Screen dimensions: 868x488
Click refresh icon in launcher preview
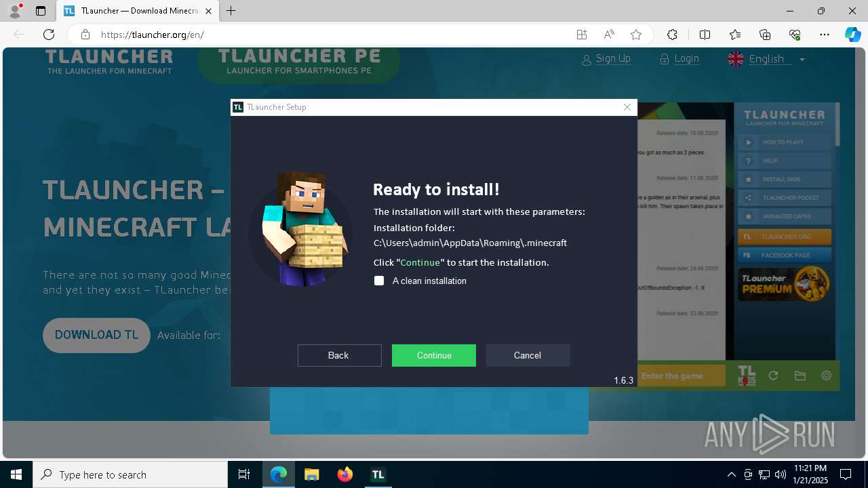pyautogui.click(x=773, y=375)
